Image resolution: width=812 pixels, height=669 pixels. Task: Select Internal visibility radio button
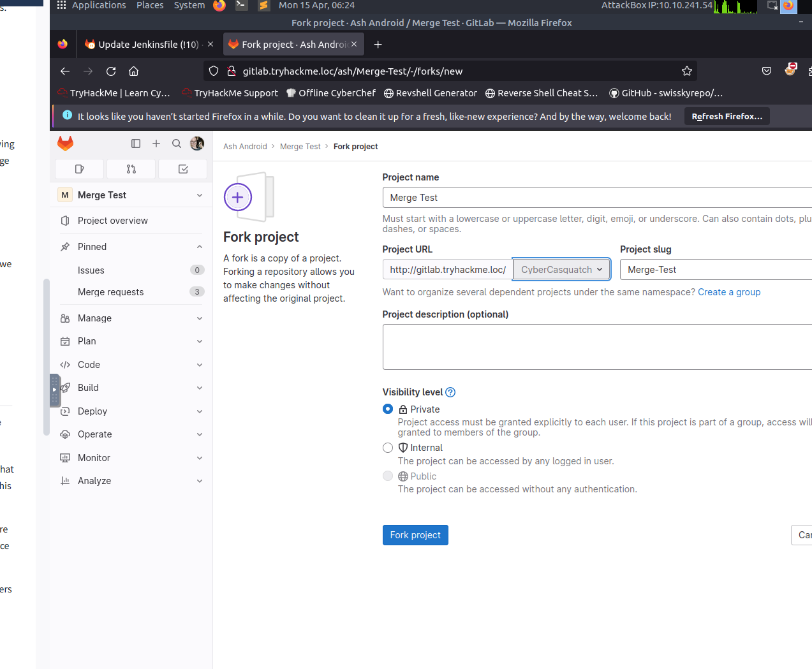(x=388, y=448)
